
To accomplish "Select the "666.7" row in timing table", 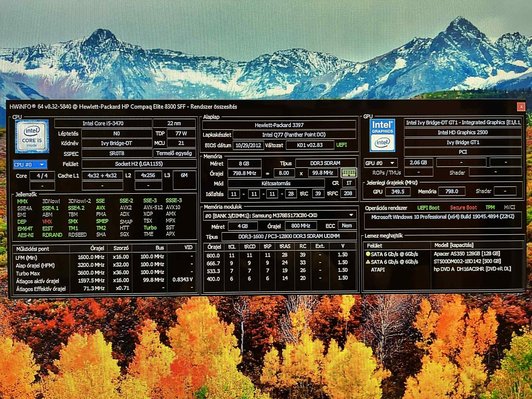I will (x=280, y=263).
